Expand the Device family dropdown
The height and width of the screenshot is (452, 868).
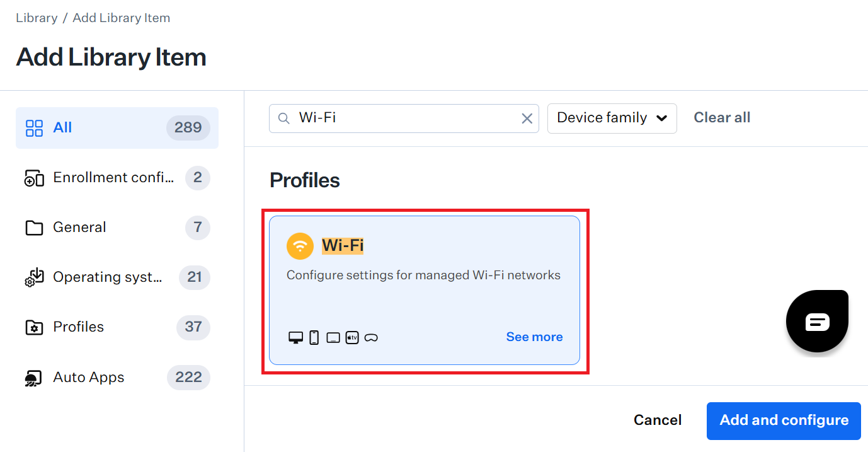pos(612,119)
